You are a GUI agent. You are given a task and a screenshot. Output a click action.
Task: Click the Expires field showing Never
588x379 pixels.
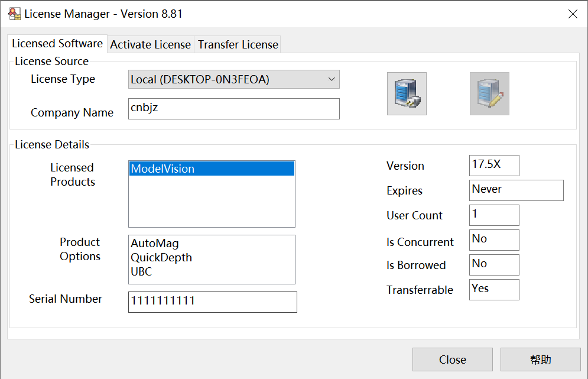tap(516, 190)
